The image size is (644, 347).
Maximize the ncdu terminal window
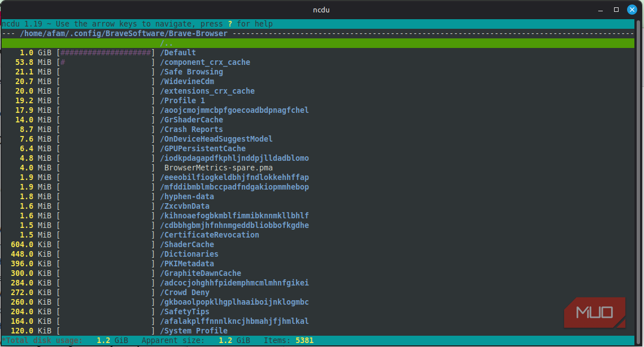click(616, 10)
